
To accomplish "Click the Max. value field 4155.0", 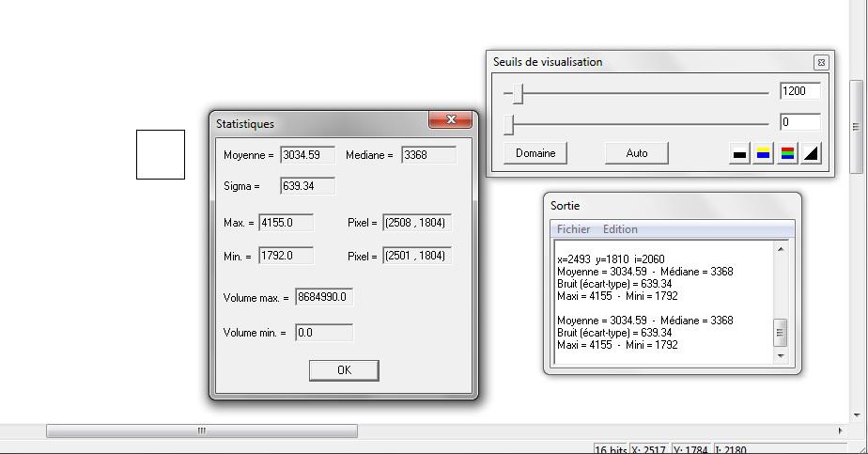I will click(x=286, y=223).
